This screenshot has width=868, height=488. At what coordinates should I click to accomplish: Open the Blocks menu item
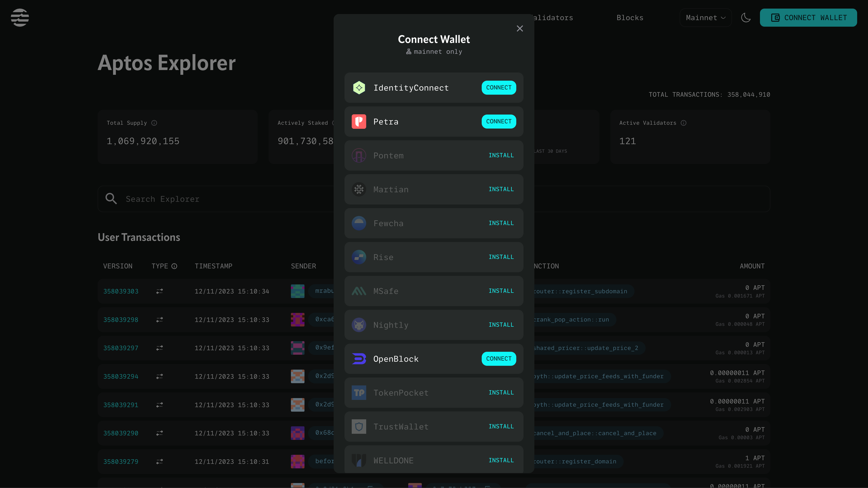point(630,18)
